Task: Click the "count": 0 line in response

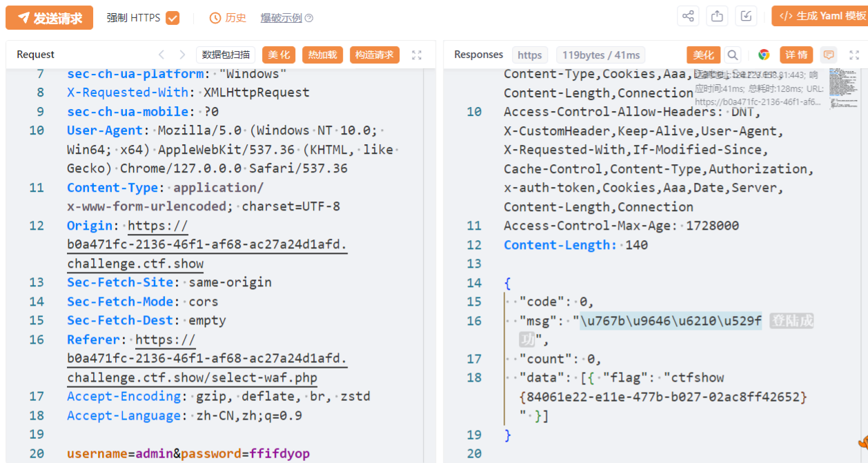Action: coord(560,359)
